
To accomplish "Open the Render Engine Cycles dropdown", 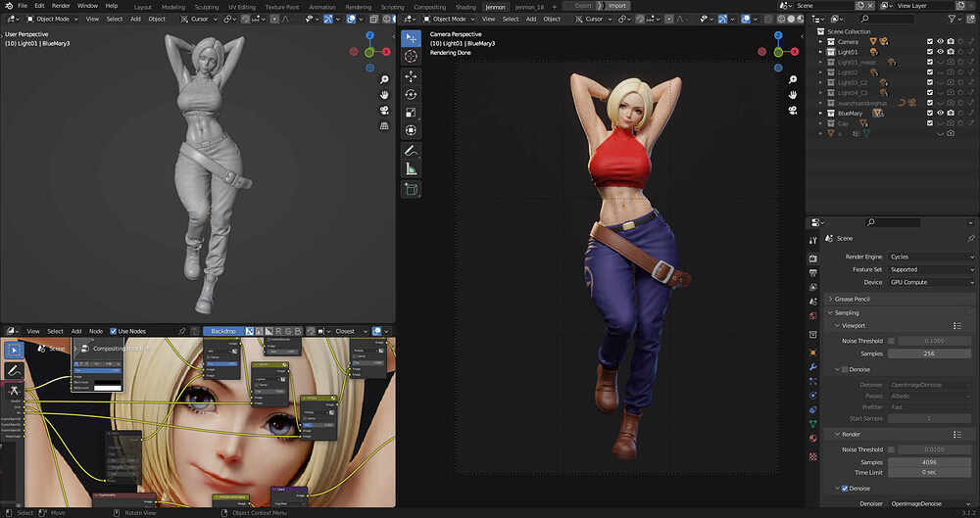I will 931,257.
